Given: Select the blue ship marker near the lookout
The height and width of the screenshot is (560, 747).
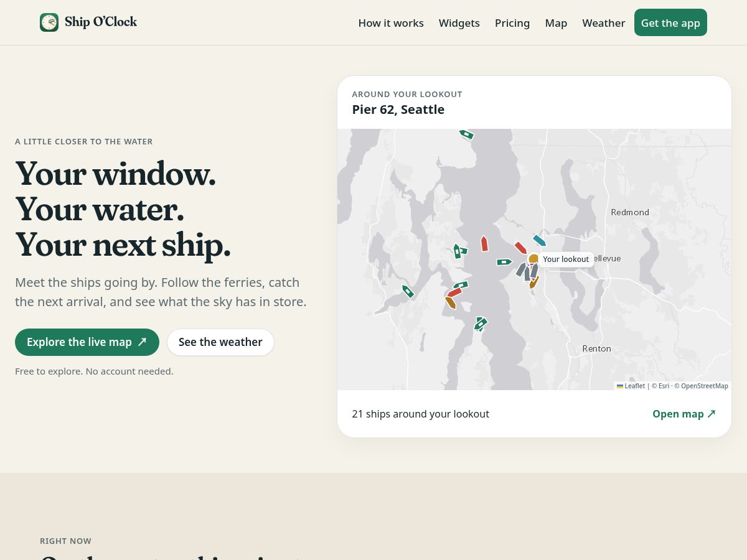Looking at the screenshot, I should click(x=539, y=240).
